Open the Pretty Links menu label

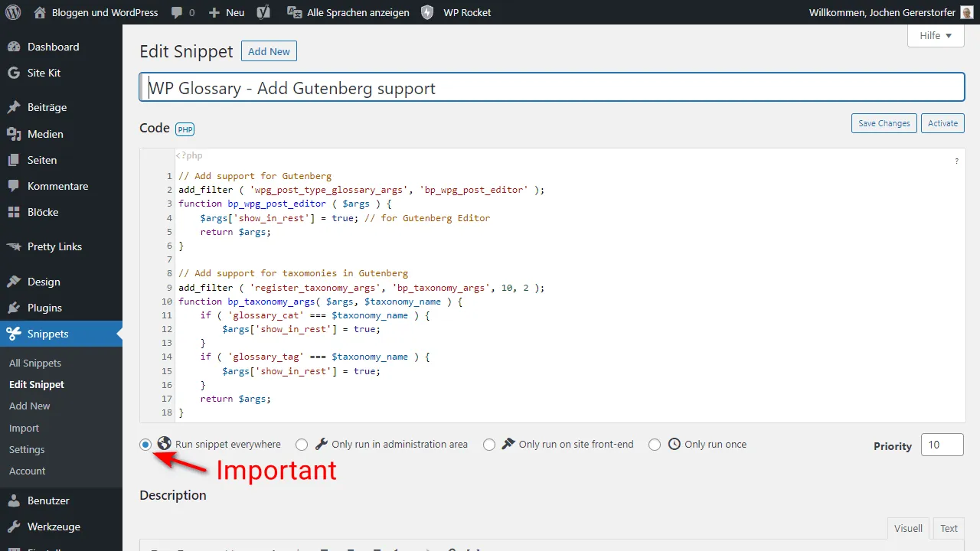54,246
